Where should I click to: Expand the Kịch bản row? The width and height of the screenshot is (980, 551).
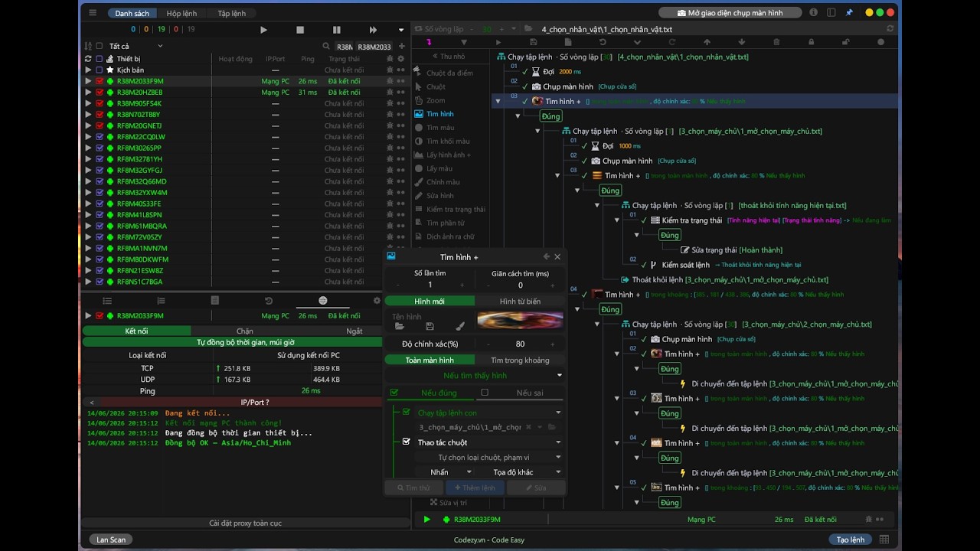(x=88, y=70)
